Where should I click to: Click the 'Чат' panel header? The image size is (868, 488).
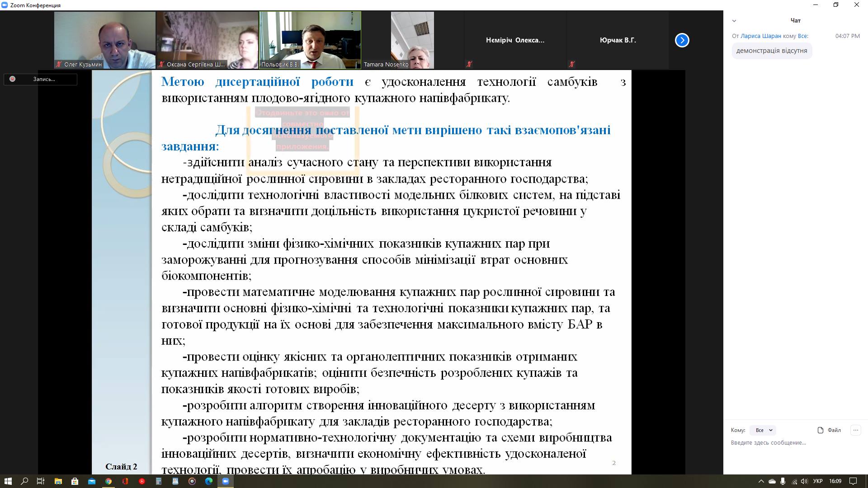795,21
